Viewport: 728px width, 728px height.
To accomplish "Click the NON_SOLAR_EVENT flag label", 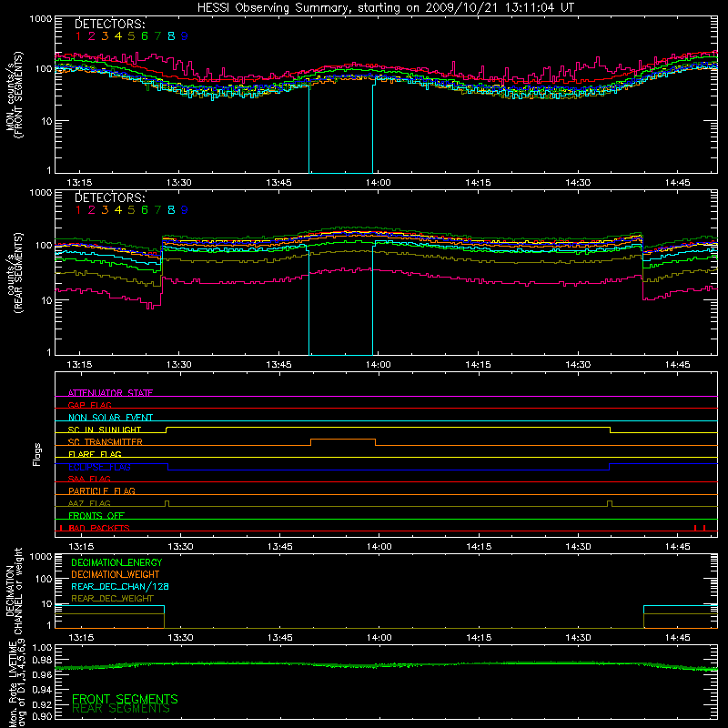I will point(110,418).
